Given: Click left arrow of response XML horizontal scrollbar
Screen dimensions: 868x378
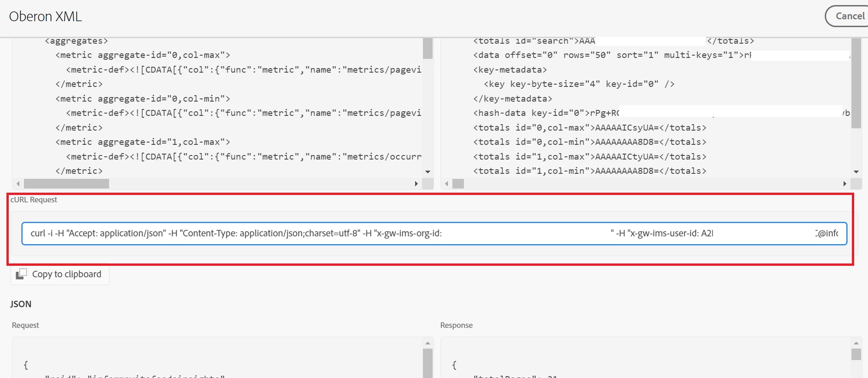Looking at the screenshot, I should [x=446, y=184].
